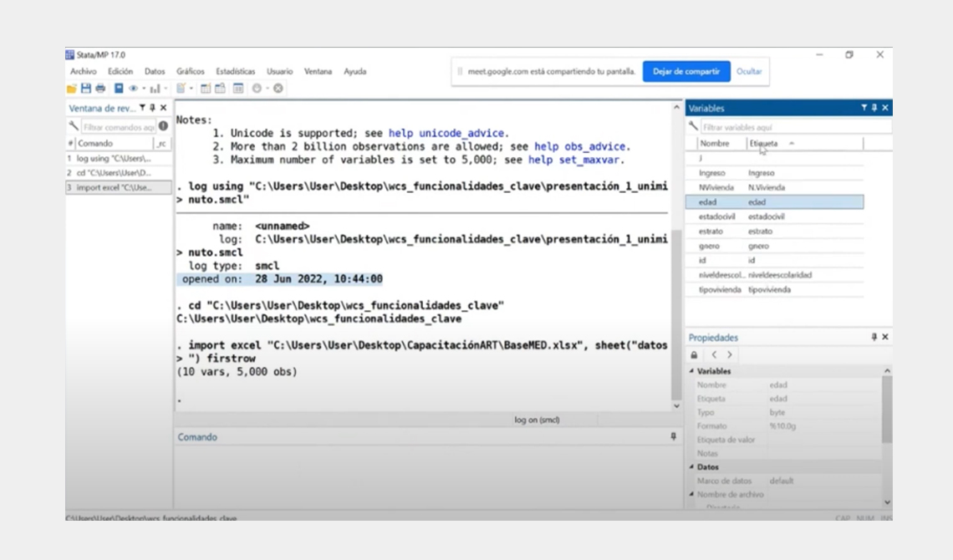Click the Log book icon in toolbar
Image resolution: width=953 pixels, height=560 pixels.
pos(119,89)
